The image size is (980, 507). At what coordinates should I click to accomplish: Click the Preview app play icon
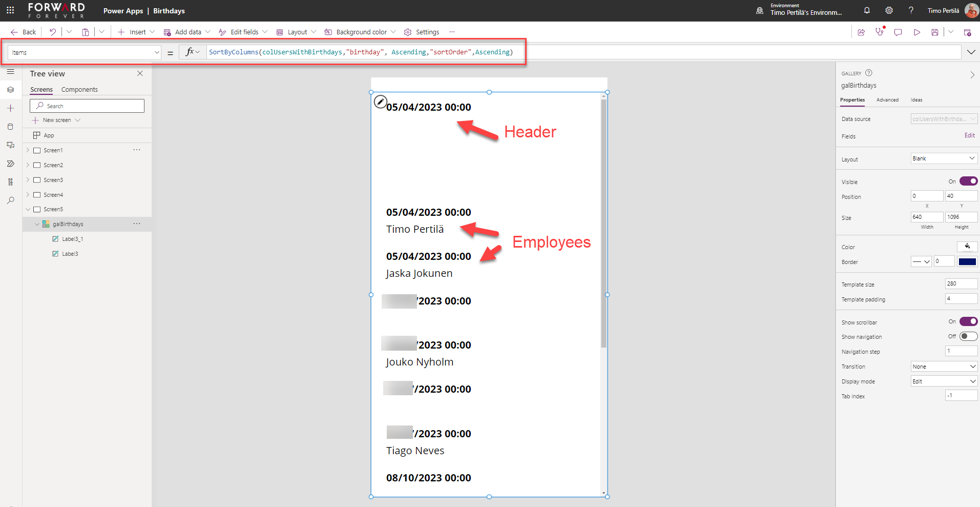[916, 32]
